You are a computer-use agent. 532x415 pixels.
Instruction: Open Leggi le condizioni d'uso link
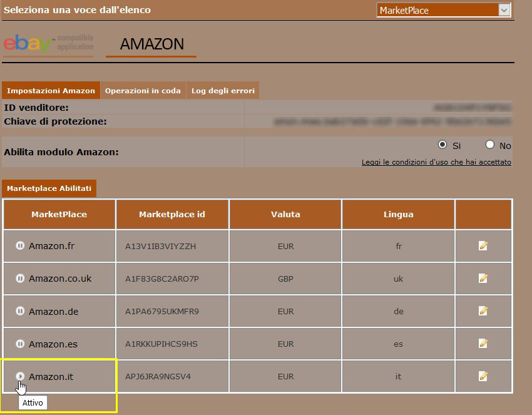[436, 162]
